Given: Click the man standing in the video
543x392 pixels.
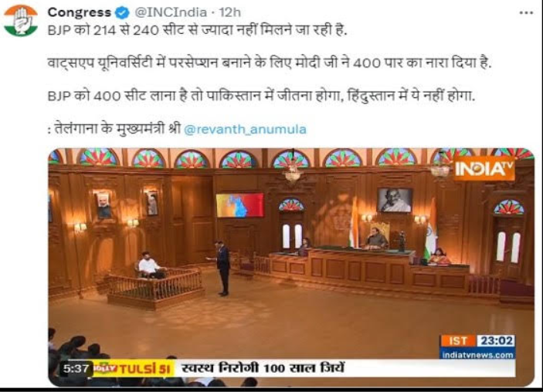Looking at the screenshot, I should point(222,268).
